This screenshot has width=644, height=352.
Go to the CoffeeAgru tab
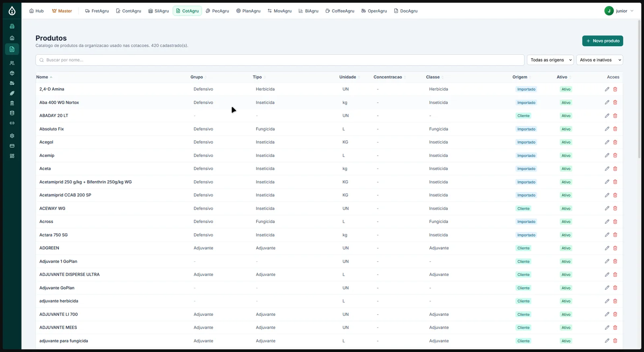340,11
